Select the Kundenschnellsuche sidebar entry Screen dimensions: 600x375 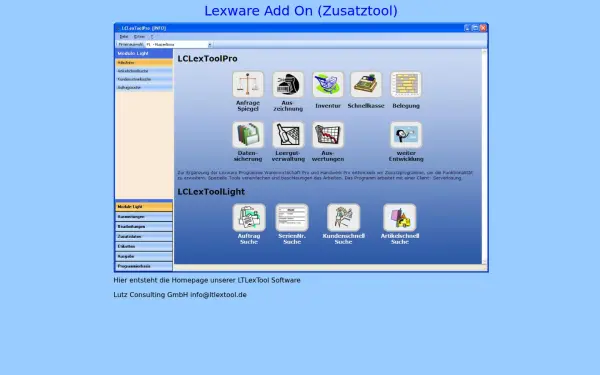click(x=144, y=79)
